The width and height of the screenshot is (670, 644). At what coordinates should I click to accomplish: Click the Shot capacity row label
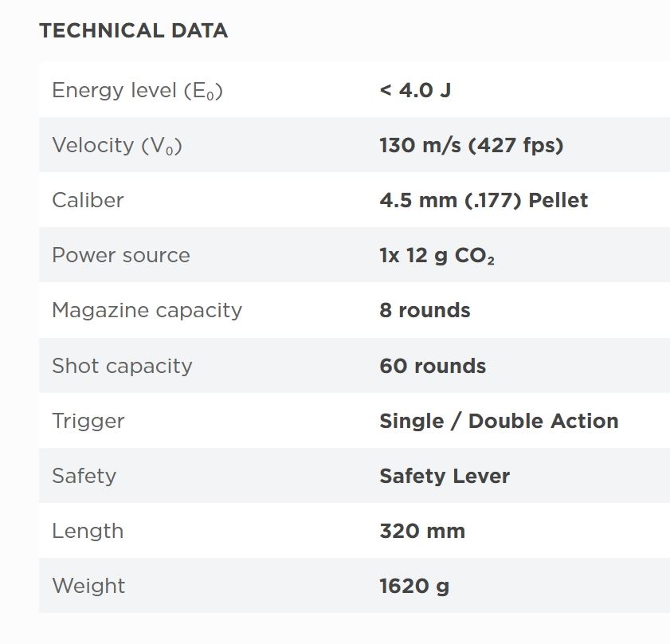[122, 366]
